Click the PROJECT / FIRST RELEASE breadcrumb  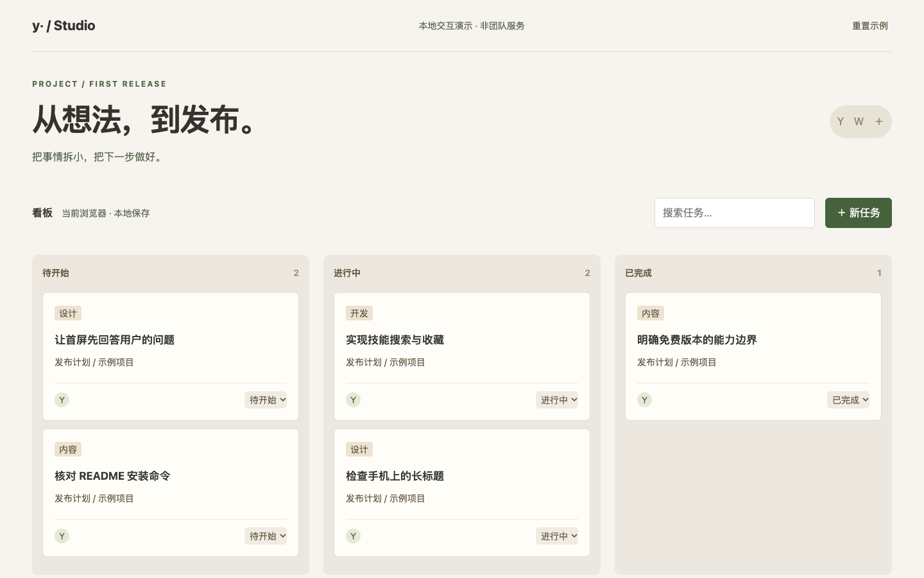tap(99, 84)
